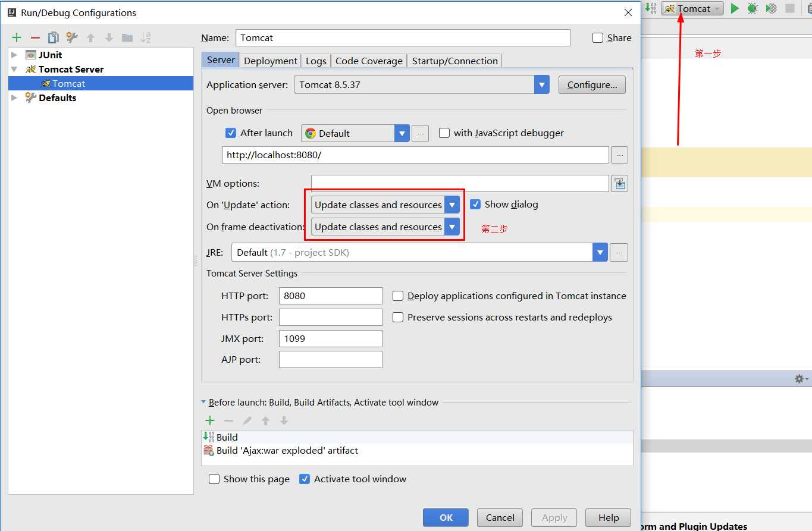Enable with JavaScript debugger option

[x=444, y=133]
